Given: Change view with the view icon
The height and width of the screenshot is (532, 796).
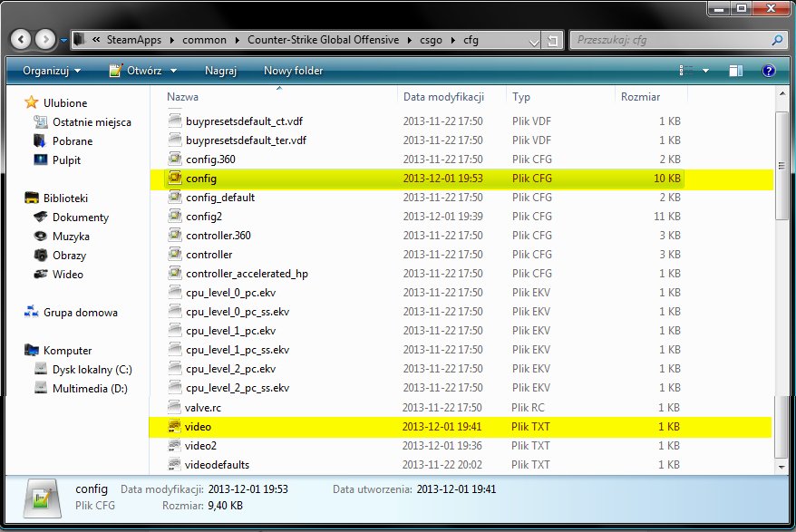Looking at the screenshot, I should click(685, 71).
